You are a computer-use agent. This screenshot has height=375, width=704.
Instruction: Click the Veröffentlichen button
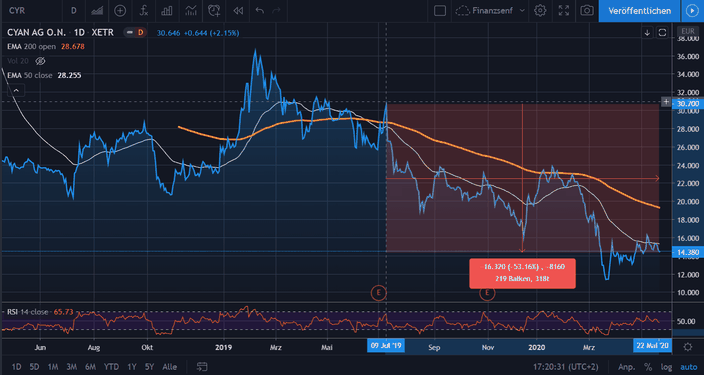[x=639, y=11]
